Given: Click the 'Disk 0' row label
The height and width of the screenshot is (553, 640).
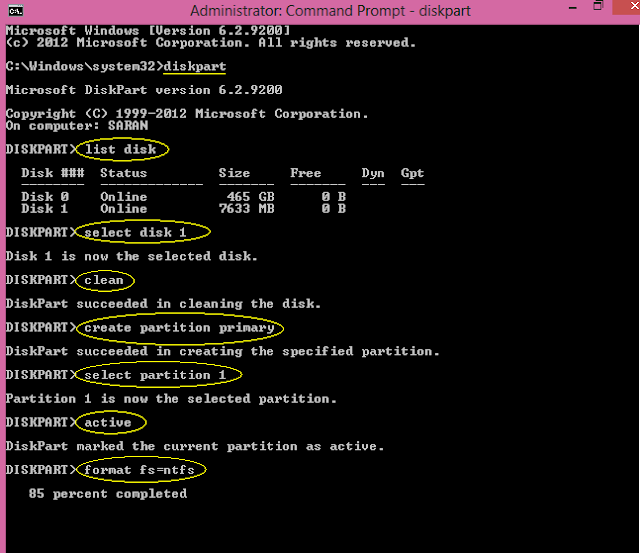Looking at the screenshot, I should [45, 197].
